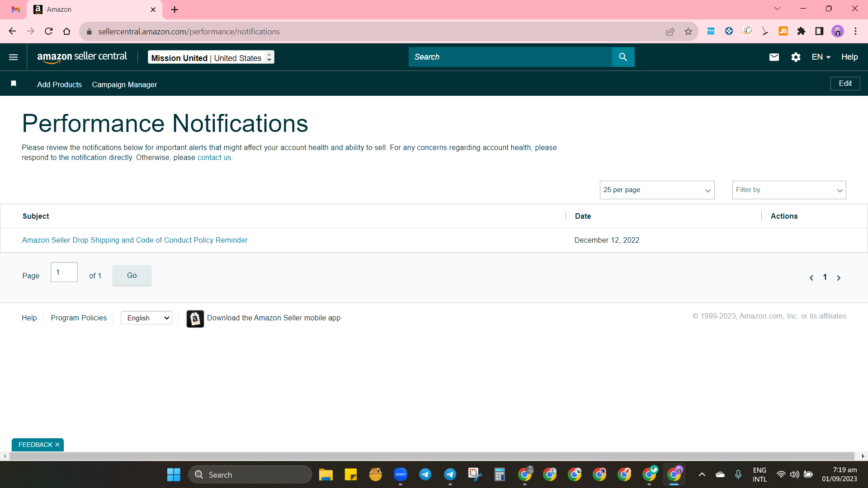Viewport: 868px width, 488px height.
Task: Expand the Mission United marketplace switcher
Action: click(x=211, y=57)
